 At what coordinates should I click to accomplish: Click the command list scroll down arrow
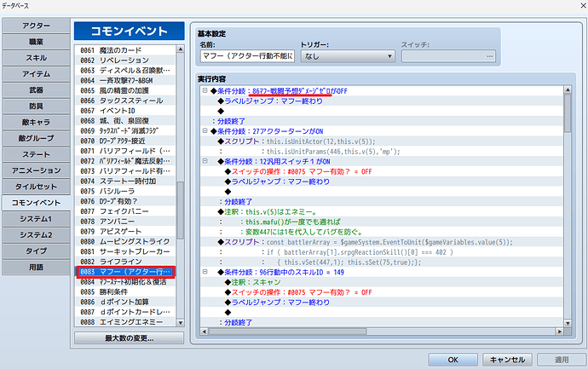[x=568, y=323]
